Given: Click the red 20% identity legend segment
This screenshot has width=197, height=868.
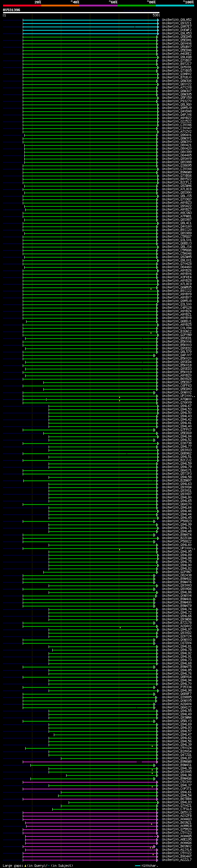Looking at the screenshot, I should pos(22,6).
